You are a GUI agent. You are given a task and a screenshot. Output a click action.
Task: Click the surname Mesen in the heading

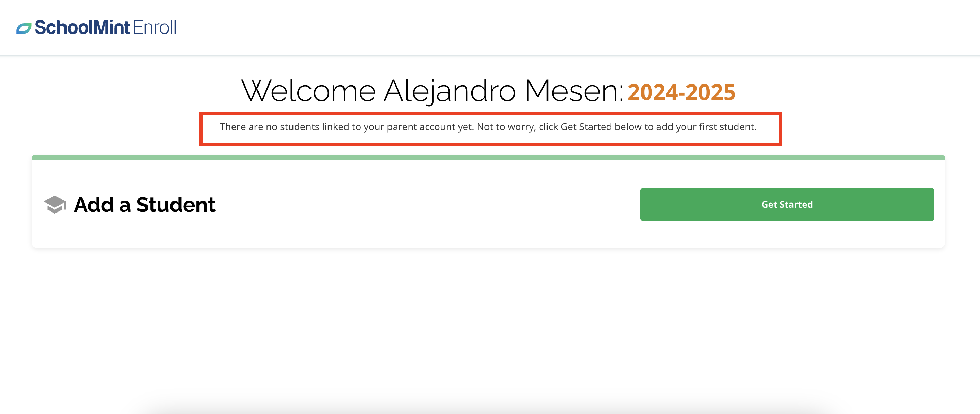point(574,91)
